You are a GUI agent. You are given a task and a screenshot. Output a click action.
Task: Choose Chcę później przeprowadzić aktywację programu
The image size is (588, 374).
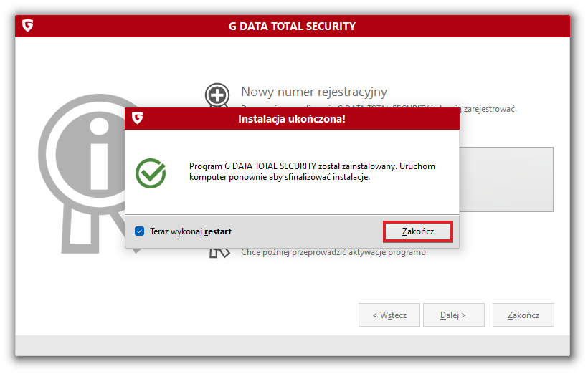(x=334, y=252)
